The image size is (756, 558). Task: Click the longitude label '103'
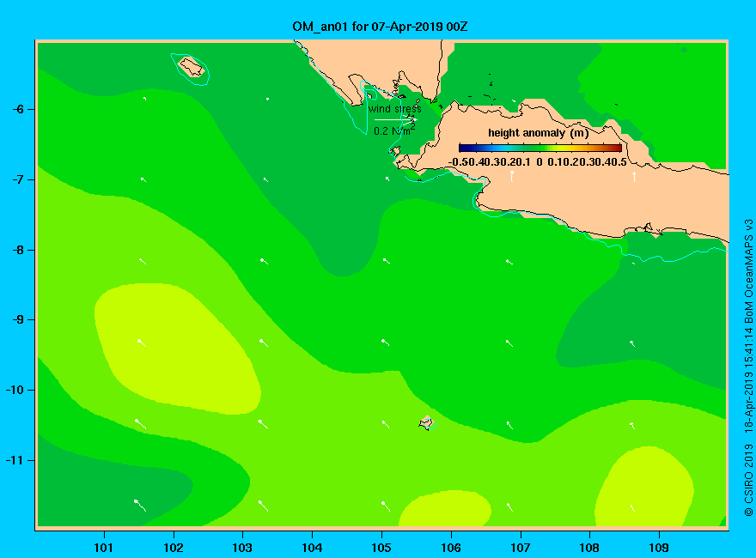(x=242, y=548)
